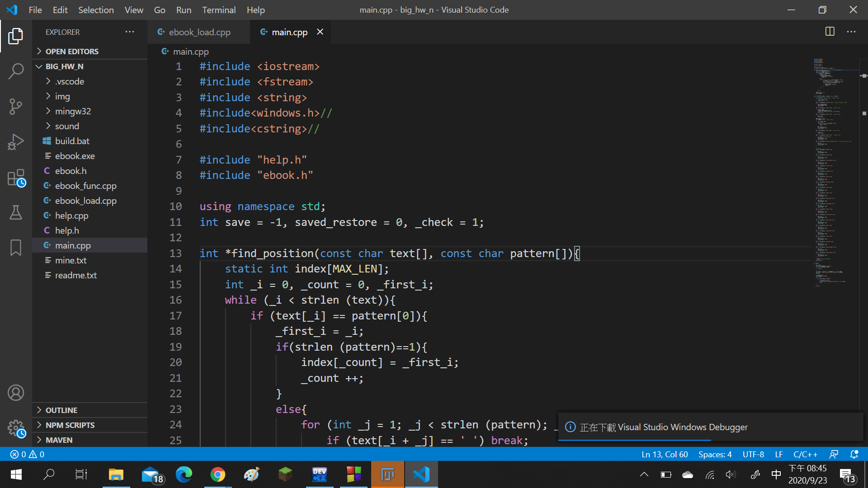Toggle the notifications bell in status bar
Viewport: 868px width, 488px height.
coord(854,454)
